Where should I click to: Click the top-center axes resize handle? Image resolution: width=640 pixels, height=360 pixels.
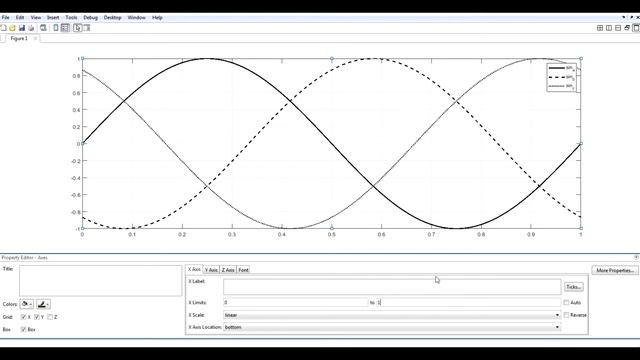tap(332, 59)
